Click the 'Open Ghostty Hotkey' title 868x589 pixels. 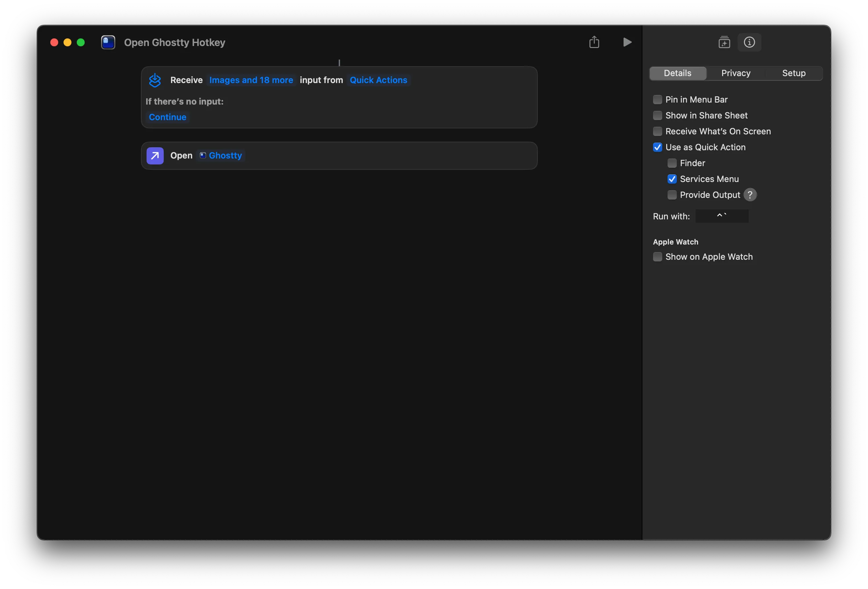click(174, 43)
